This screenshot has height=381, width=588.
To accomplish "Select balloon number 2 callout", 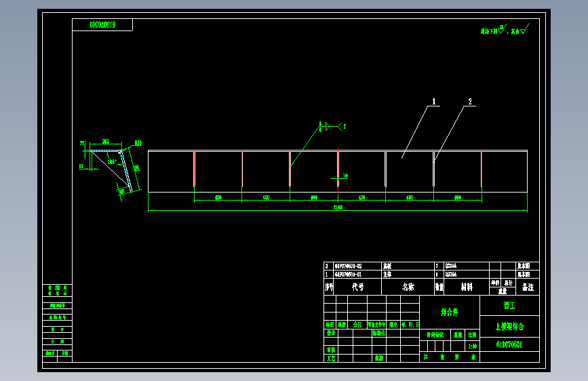I will pyautogui.click(x=470, y=102).
